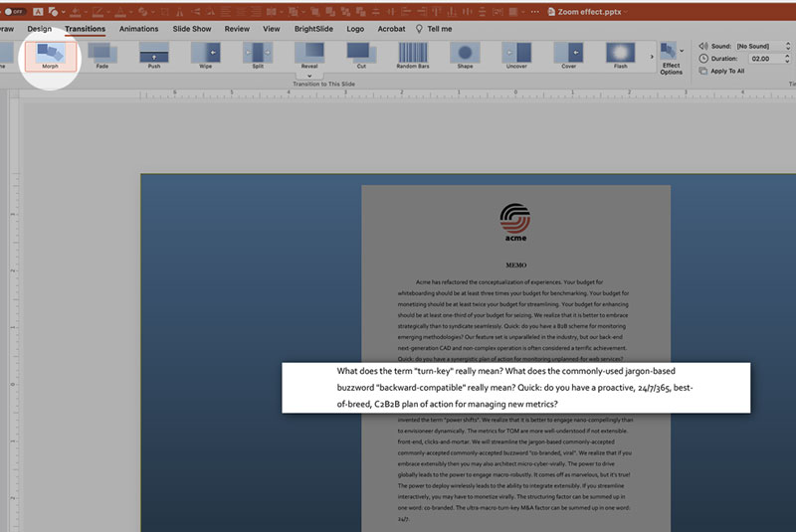Image resolution: width=796 pixels, height=532 pixels.
Task: Click the text box icon in quick access toolbar
Action: [x=38, y=11]
